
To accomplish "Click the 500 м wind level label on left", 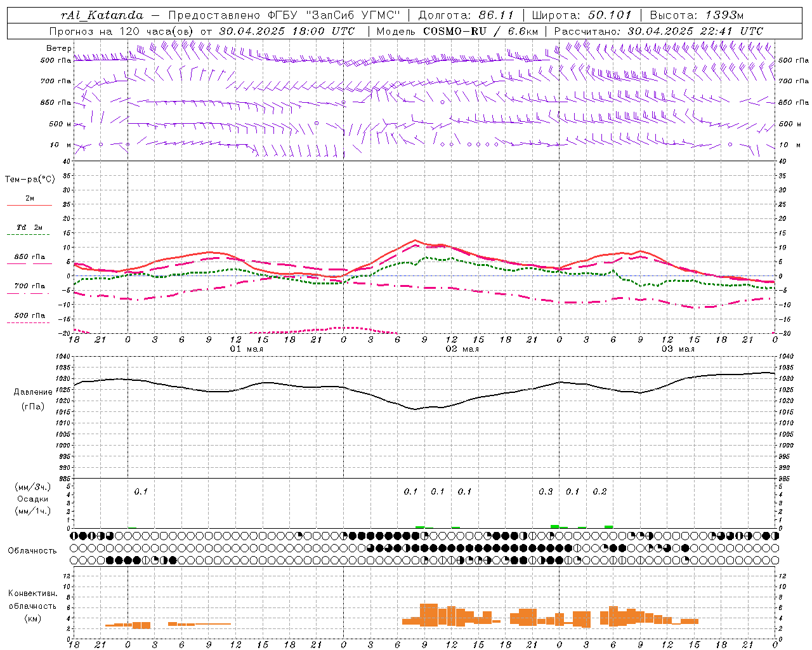I will (x=60, y=124).
